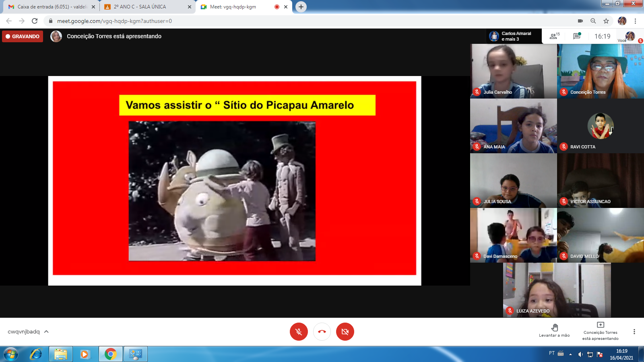Toggle the camera off button
Viewport: 644px width, 362px height.
pyautogui.click(x=345, y=332)
